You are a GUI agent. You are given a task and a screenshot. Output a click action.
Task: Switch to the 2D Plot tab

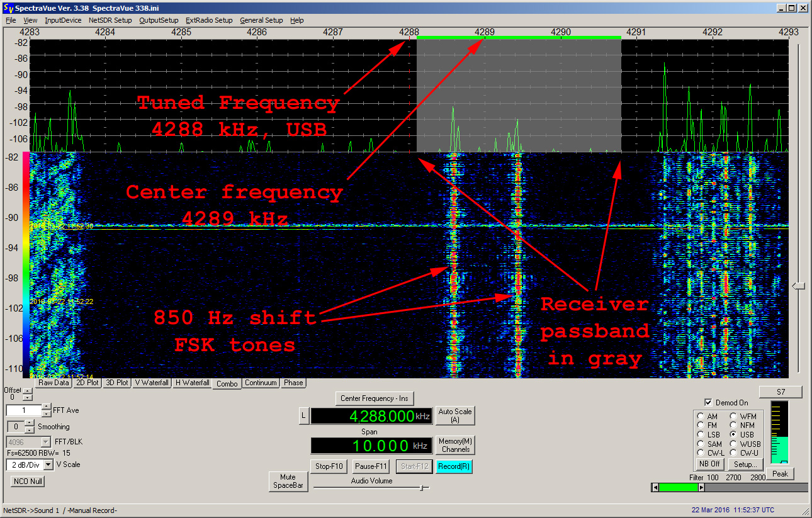pos(86,383)
